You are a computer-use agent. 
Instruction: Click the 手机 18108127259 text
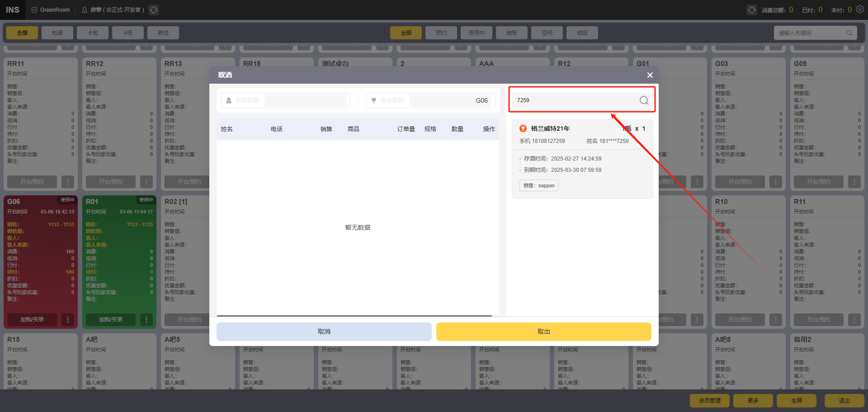[542, 141]
